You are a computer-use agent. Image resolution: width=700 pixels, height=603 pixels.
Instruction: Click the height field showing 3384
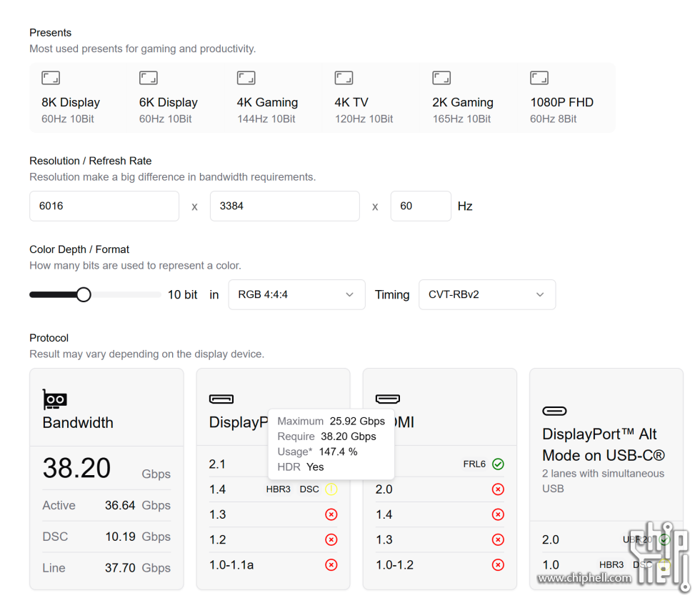[285, 206]
